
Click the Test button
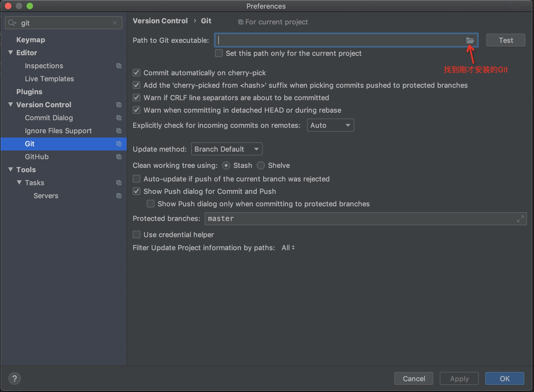point(506,40)
